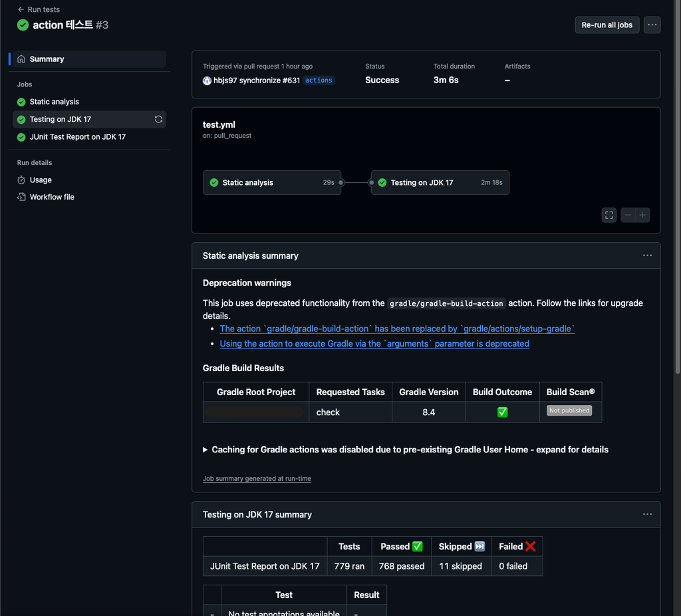This screenshot has height=616, width=681.
Task: Click the 'check' Requested Tasks cell
Action: [x=350, y=412]
